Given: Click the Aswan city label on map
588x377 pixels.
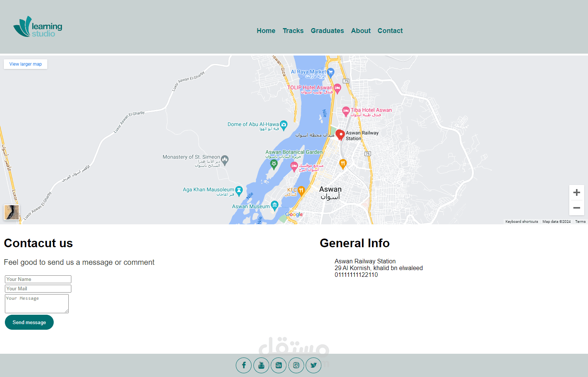Looking at the screenshot, I should pyautogui.click(x=330, y=193).
